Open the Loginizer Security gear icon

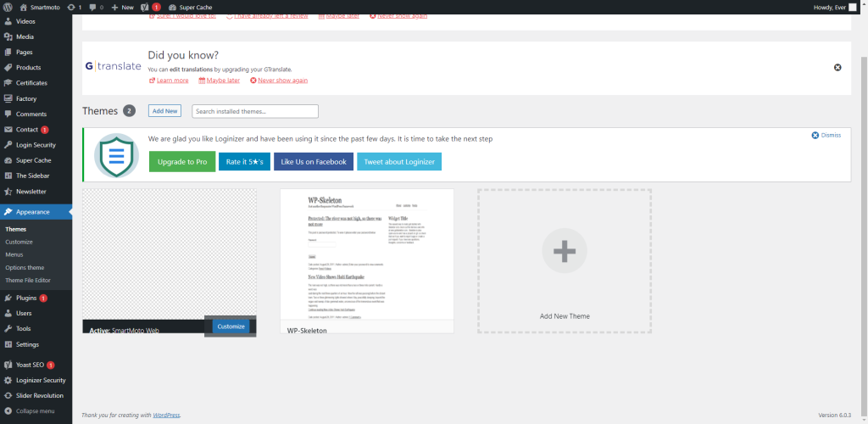8,380
